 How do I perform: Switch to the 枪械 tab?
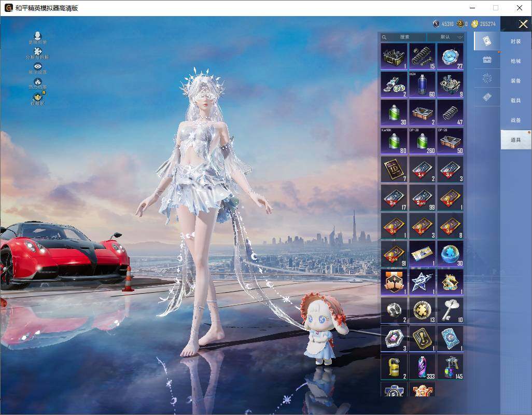click(516, 61)
